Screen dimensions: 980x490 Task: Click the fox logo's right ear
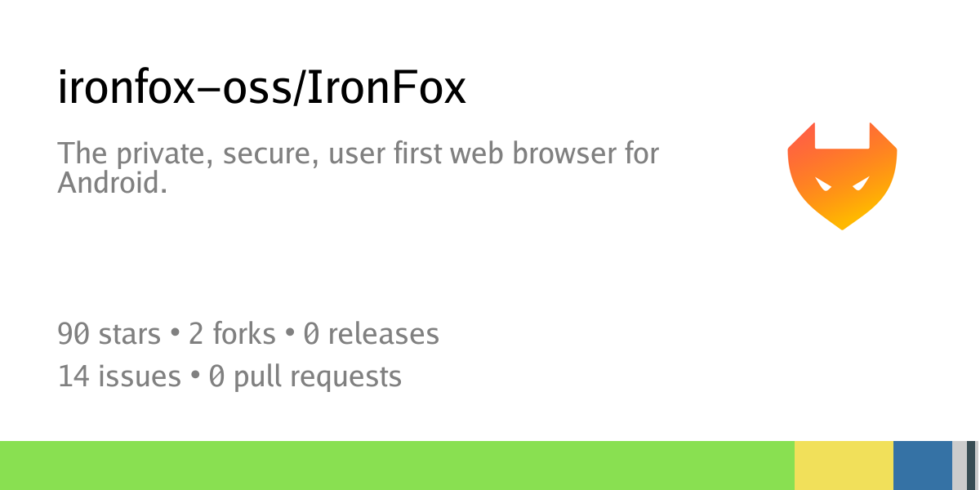(881, 135)
